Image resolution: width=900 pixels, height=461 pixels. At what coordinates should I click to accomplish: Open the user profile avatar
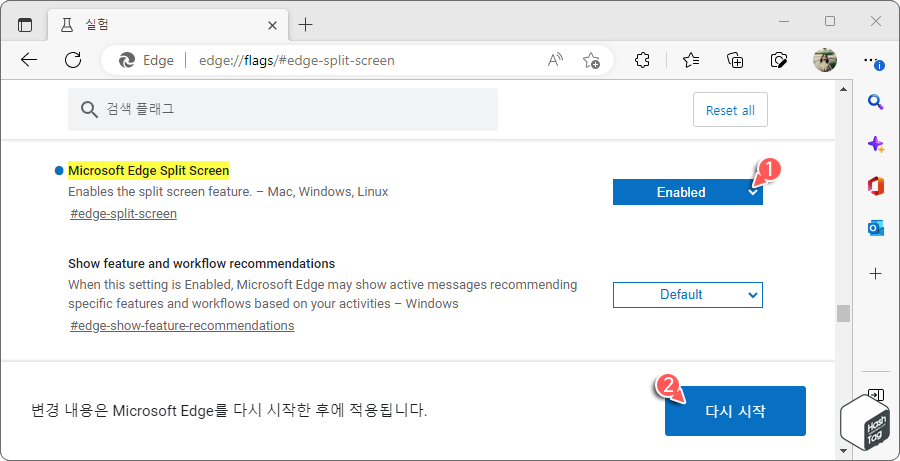click(825, 60)
